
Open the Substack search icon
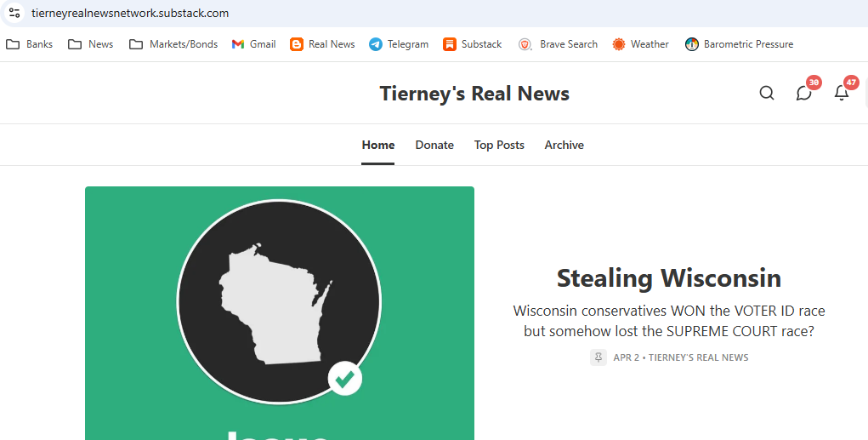pos(767,93)
